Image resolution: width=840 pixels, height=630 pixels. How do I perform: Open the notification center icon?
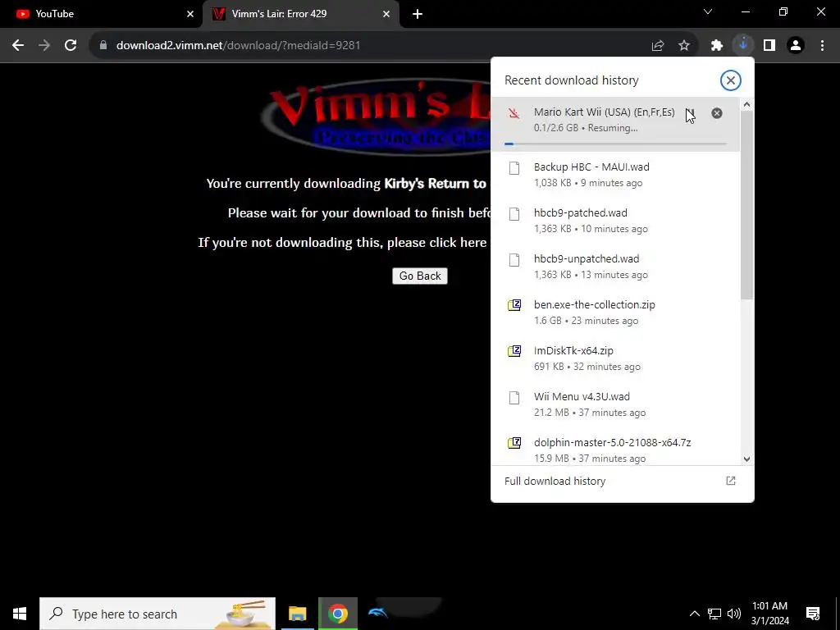pyautogui.click(x=813, y=614)
